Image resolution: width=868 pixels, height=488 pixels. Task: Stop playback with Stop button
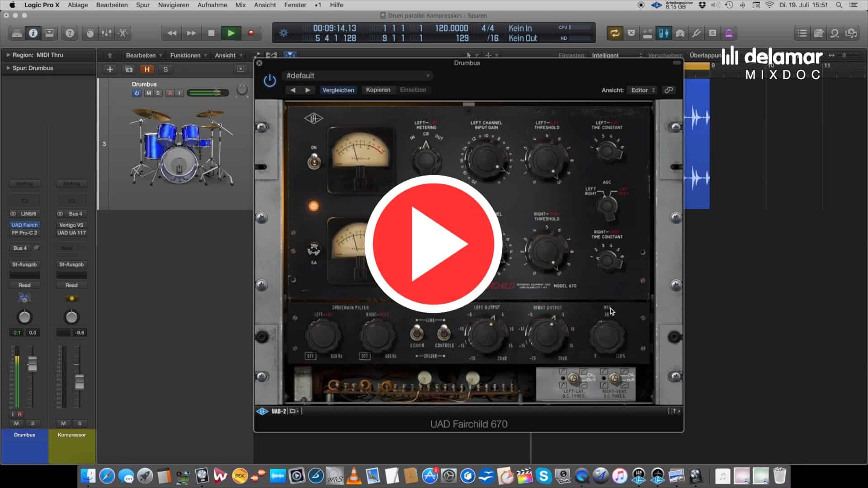211,33
